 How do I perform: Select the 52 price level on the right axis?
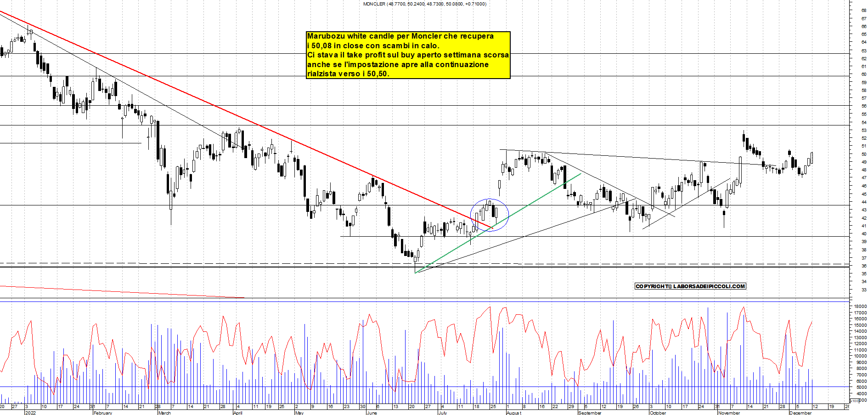tap(864, 138)
